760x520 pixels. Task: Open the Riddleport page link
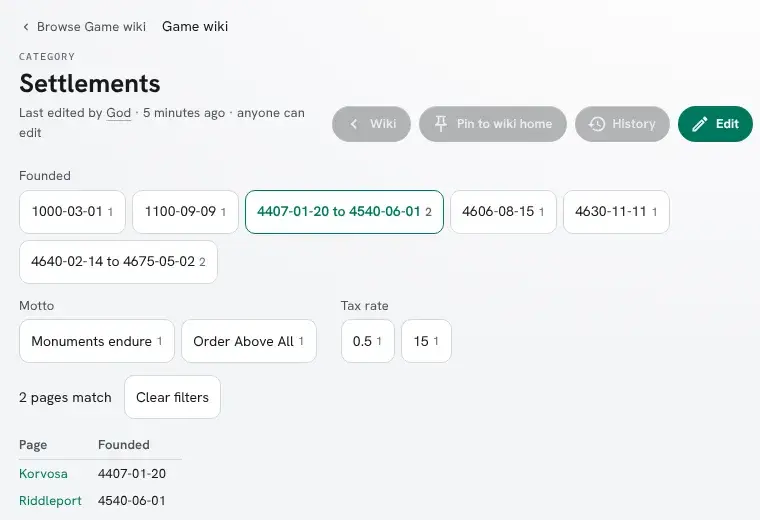tap(50, 501)
